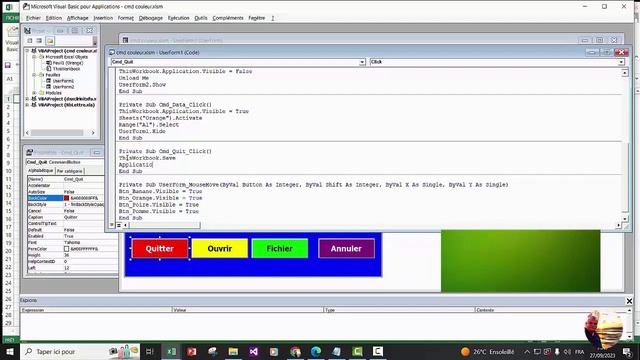Click the red Quitter button on the form
640x360 pixels.
(160, 248)
